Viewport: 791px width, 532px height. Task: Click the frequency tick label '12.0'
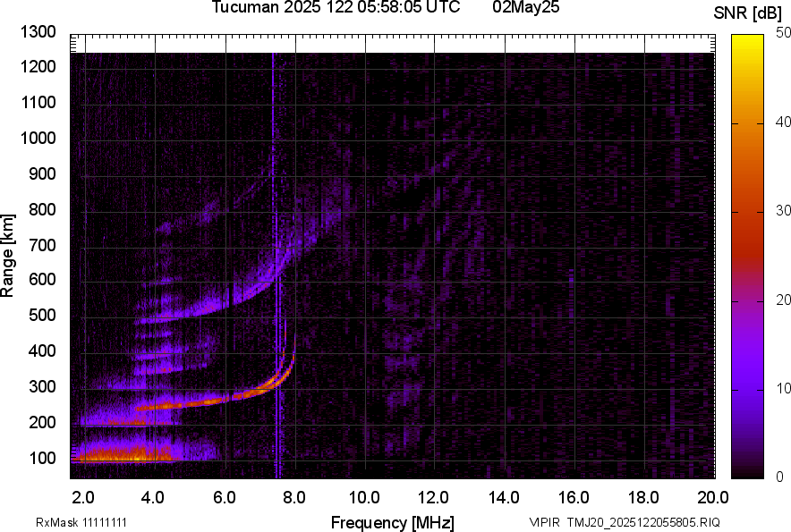(434, 498)
